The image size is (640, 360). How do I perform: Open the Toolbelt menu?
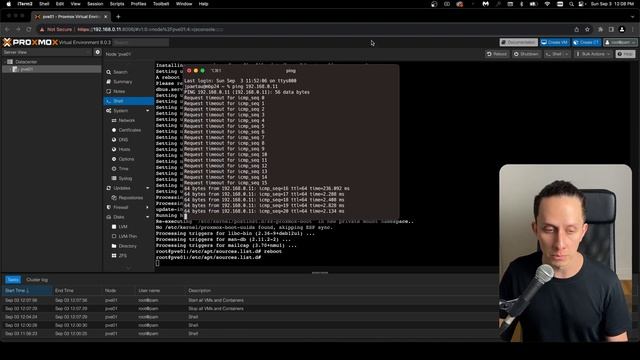coord(161,4)
